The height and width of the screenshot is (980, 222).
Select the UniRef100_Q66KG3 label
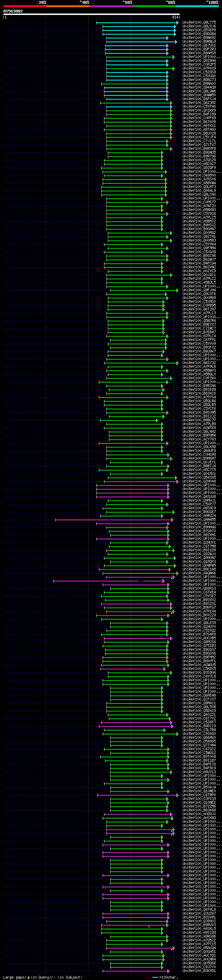(199, 588)
